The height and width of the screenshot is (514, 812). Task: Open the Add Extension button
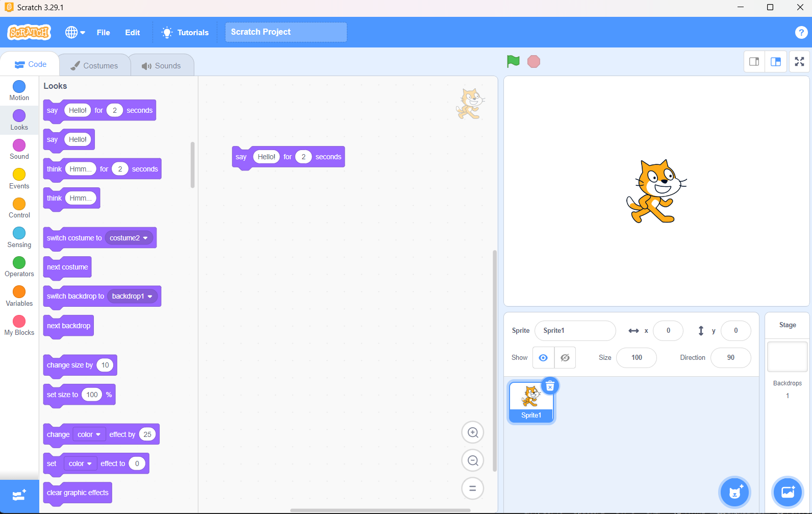[19, 496]
